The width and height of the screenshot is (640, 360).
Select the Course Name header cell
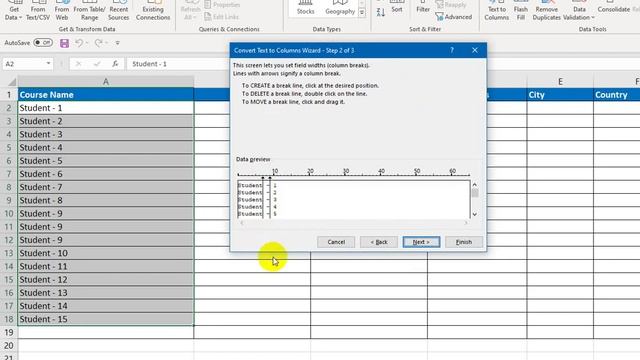point(106,95)
